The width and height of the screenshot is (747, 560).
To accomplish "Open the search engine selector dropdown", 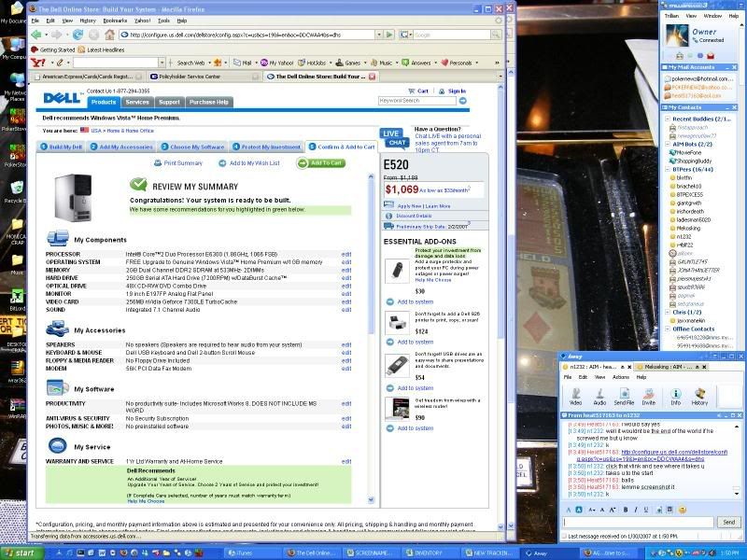I will (405, 35).
